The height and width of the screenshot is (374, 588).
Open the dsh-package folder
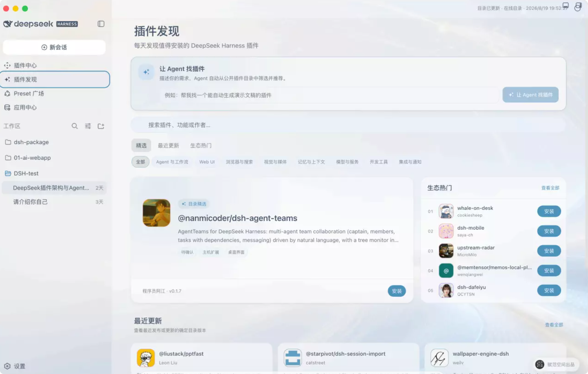(x=55, y=142)
